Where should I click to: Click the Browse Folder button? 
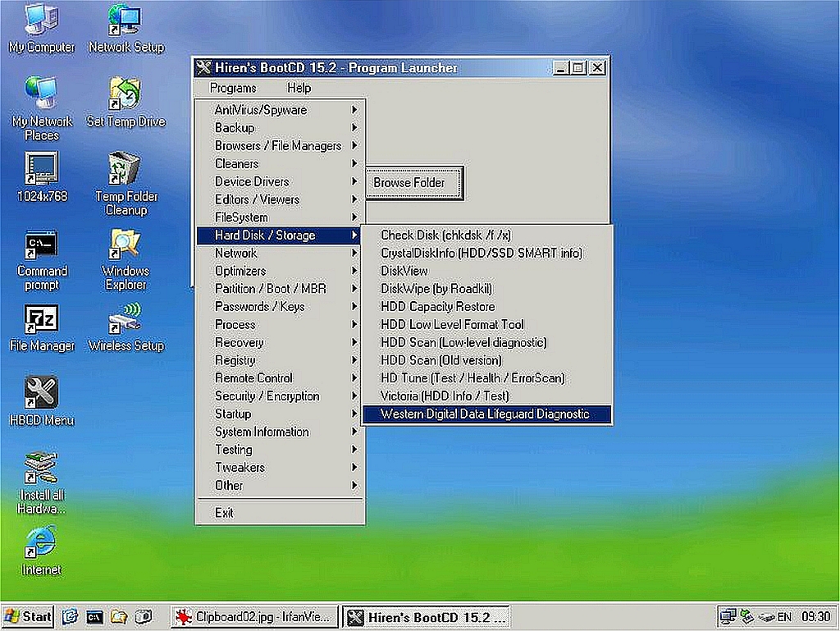click(x=414, y=183)
